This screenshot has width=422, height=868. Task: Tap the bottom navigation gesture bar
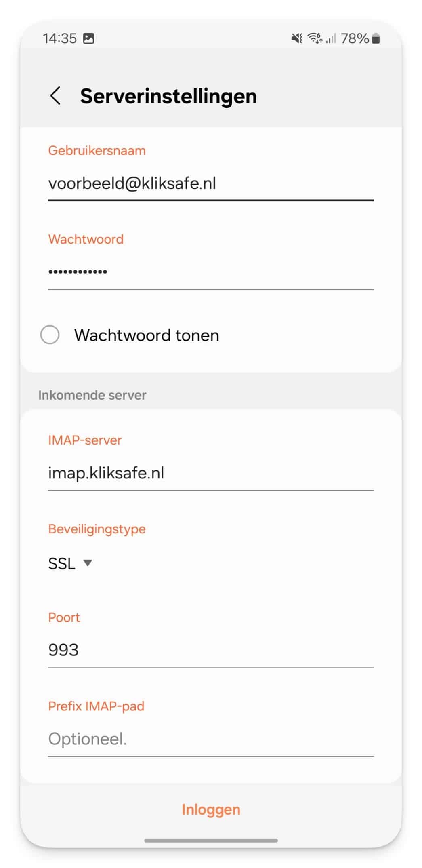[211, 841]
